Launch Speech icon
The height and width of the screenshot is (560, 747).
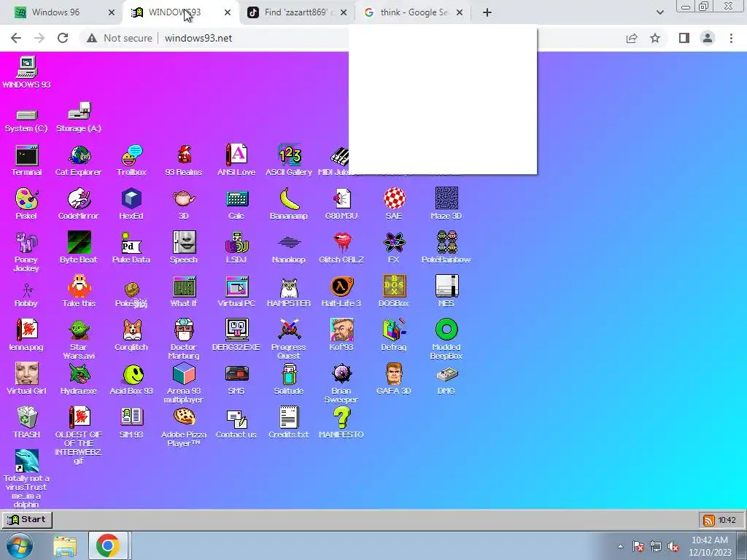pos(183,248)
